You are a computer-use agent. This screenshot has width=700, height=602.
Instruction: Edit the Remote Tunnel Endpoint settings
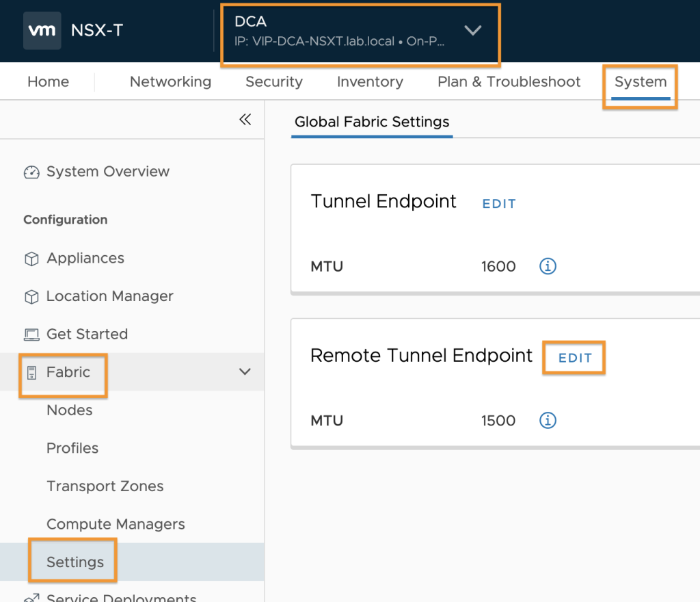tap(575, 358)
